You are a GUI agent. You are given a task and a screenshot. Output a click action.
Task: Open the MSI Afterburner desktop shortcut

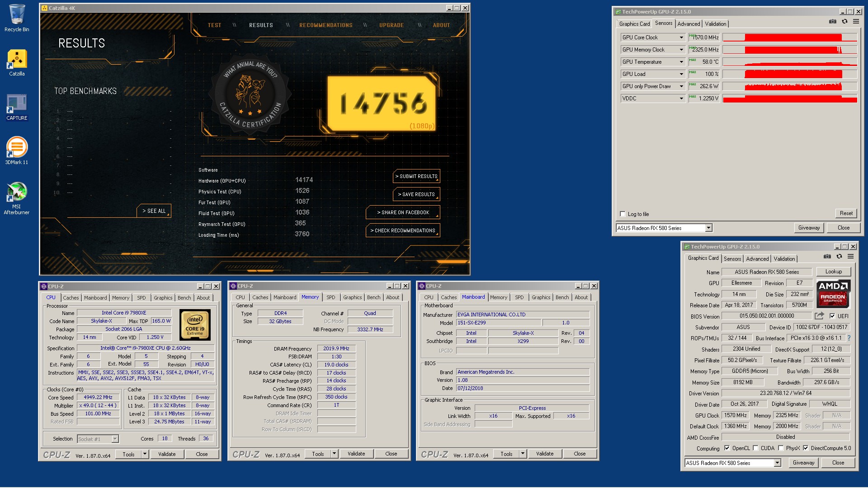[17, 198]
